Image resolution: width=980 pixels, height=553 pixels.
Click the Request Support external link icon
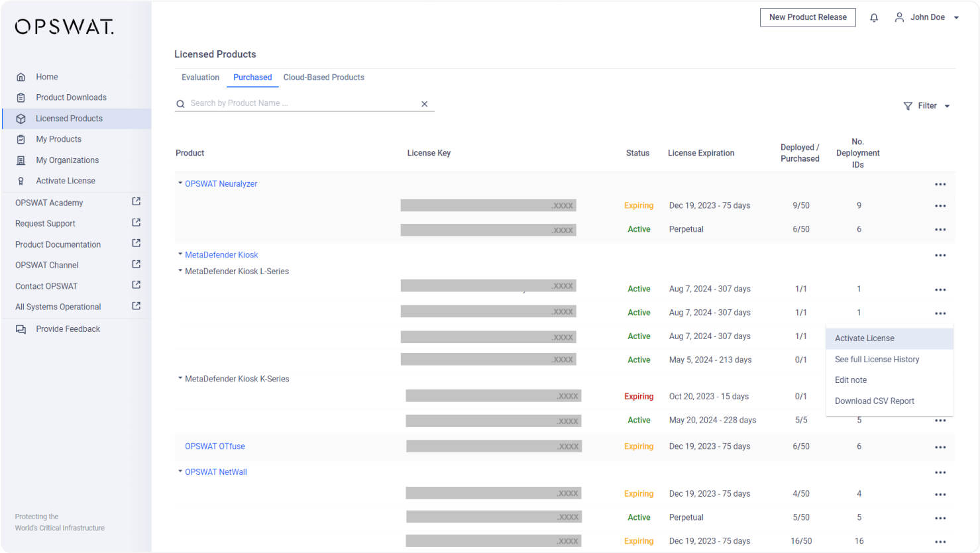(136, 223)
